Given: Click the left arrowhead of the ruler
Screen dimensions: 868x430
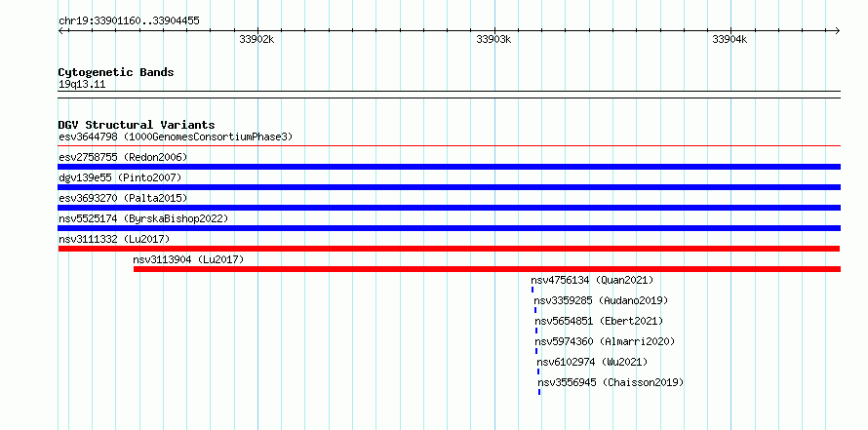Looking at the screenshot, I should pyautogui.click(x=60, y=31).
